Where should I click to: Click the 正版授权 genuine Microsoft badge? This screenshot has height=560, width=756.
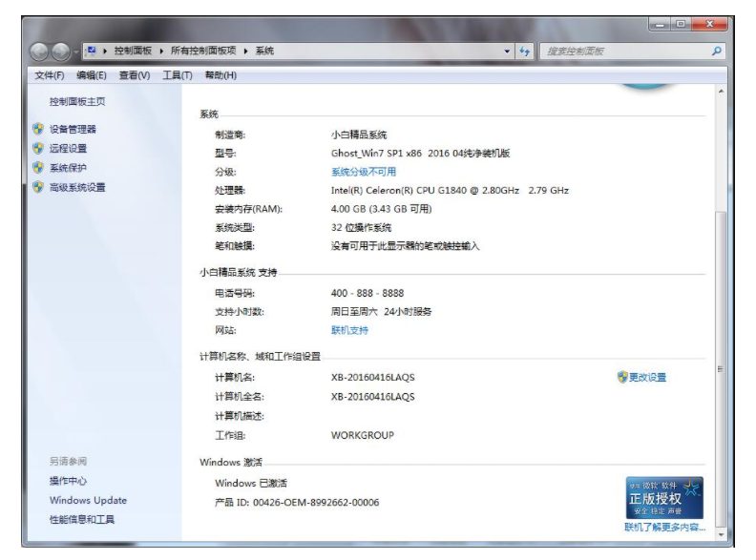point(664,497)
